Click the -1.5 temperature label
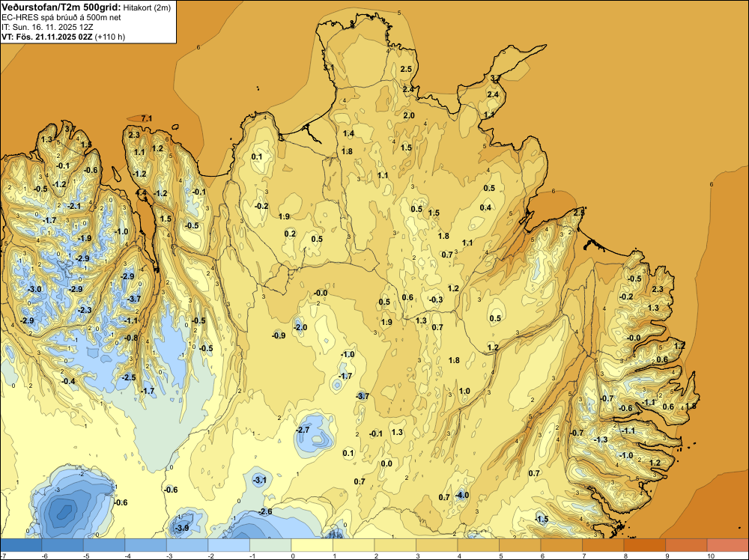Image resolution: width=749 pixels, height=560 pixels. (542, 519)
